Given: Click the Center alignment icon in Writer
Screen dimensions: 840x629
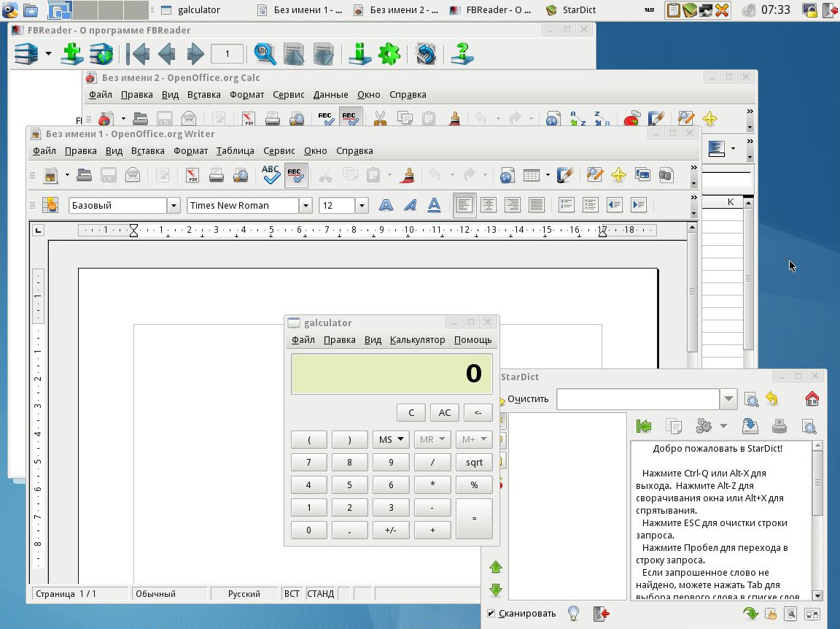Looking at the screenshot, I should (x=488, y=206).
